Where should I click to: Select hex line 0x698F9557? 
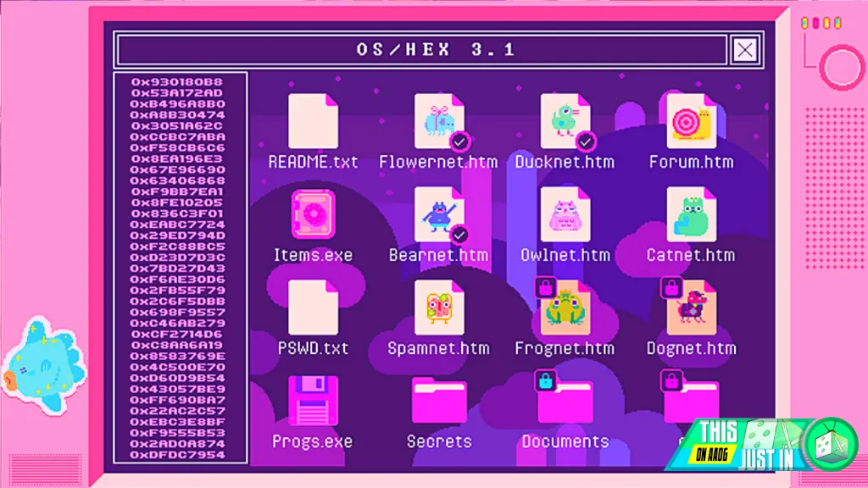click(x=177, y=312)
